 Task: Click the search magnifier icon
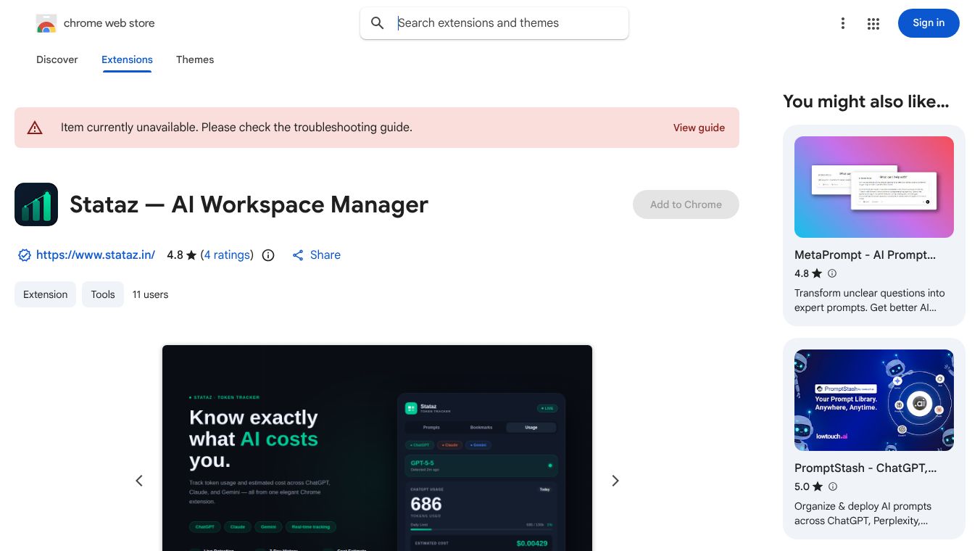click(378, 23)
